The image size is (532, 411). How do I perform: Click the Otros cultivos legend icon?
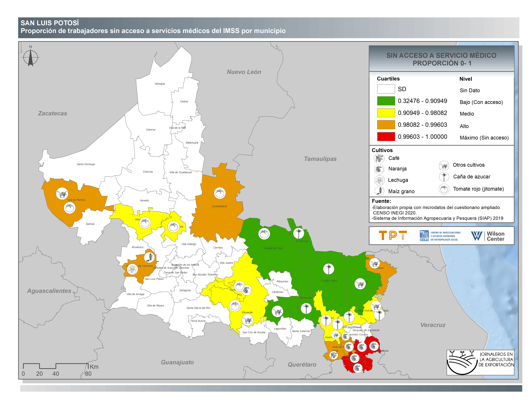[x=444, y=166]
